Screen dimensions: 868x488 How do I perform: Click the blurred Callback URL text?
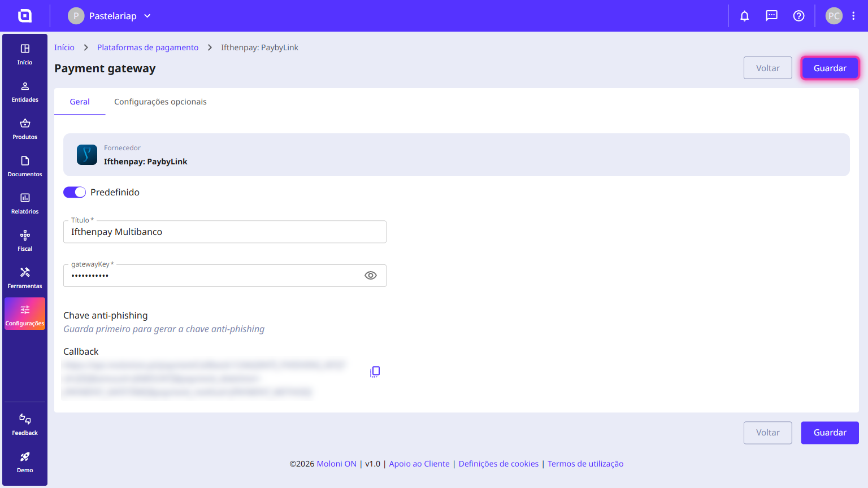point(205,378)
